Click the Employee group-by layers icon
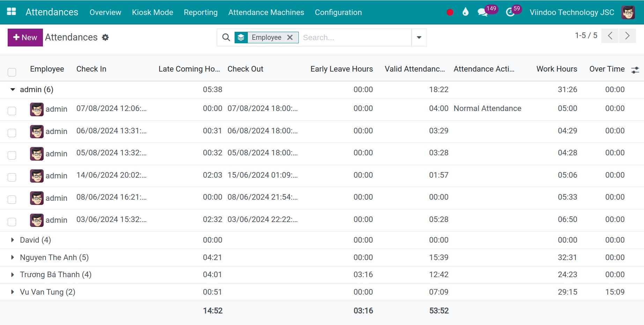Screen dimensions: 644x325 (241, 37)
